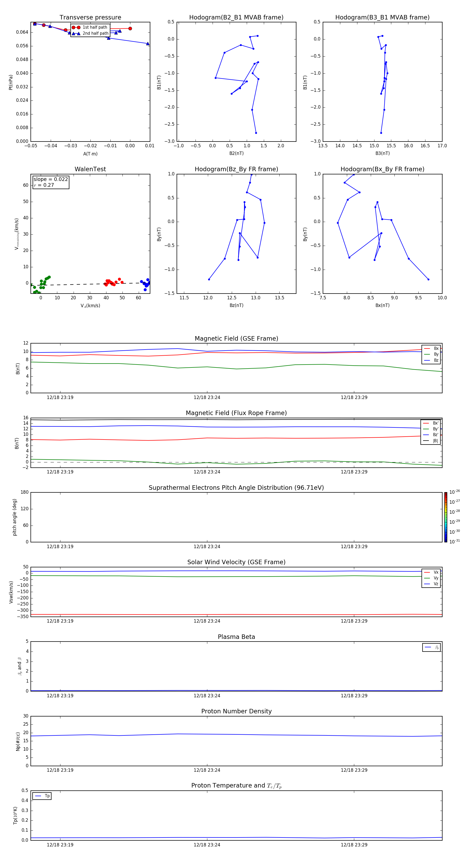Click the Bx legend entry in GSE plot
473x868 pixels.
[x=431, y=349]
